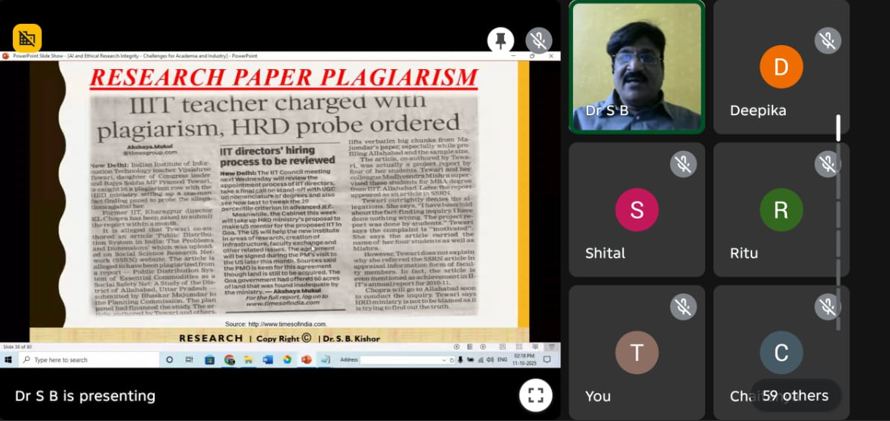Viewport: 890px width, 421px height.
Task: Pin the shared presentation with the pin icon
Action: (x=501, y=40)
